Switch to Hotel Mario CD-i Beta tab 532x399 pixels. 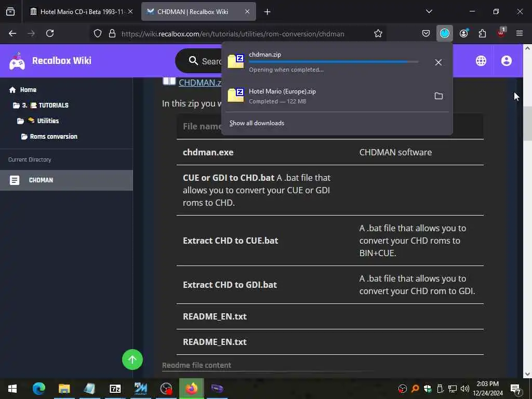(x=82, y=11)
